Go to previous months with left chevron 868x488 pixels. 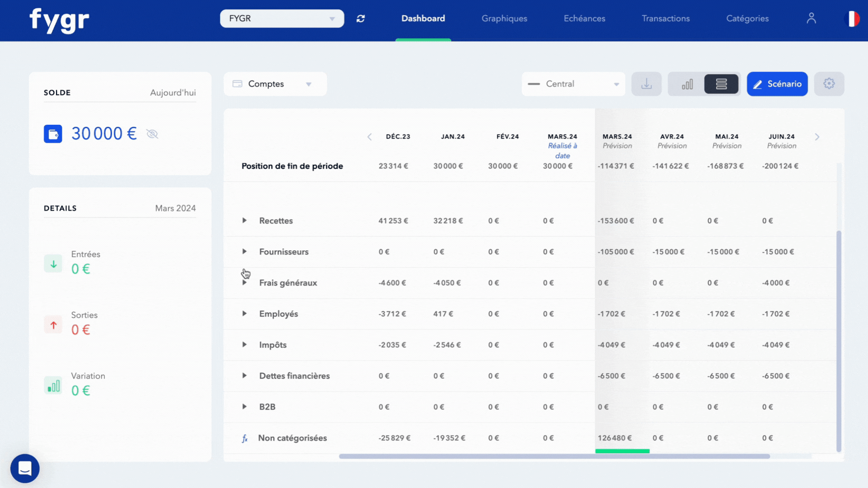(x=369, y=137)
